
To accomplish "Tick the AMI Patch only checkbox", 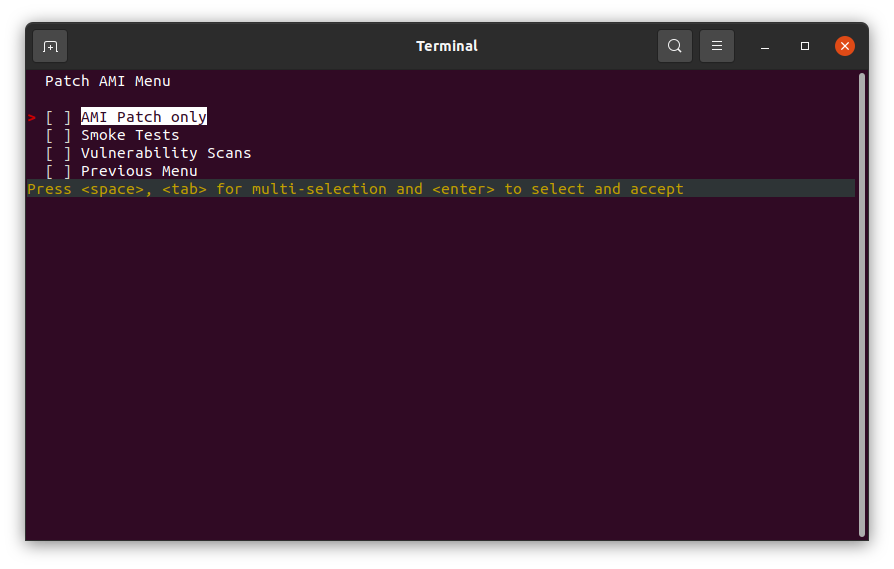I will [x=58, y=117].
